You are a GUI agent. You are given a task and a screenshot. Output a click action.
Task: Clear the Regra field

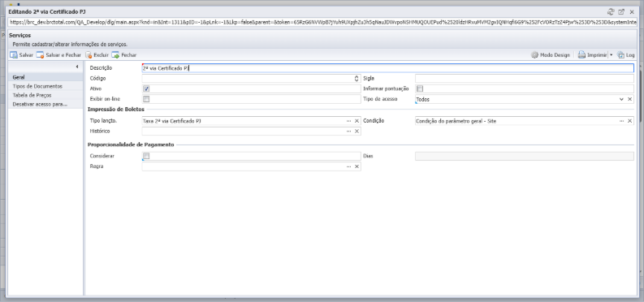pyautogui.click(x=357, y=166)
